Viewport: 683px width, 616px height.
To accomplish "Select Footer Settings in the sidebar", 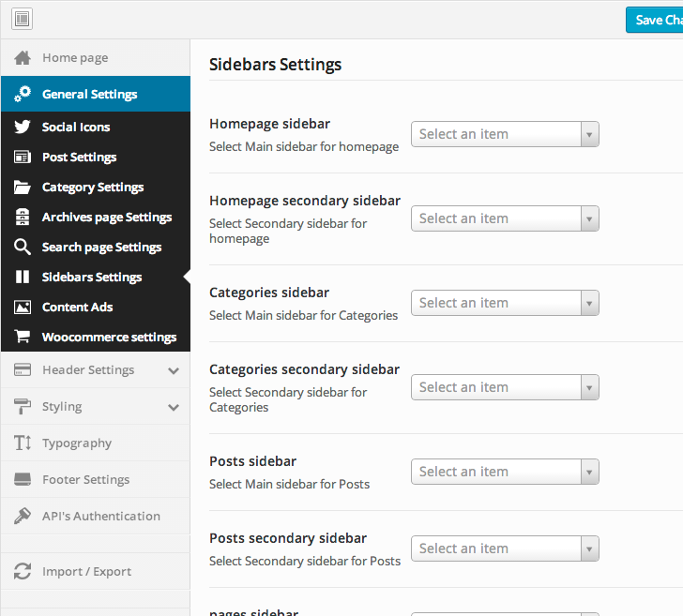I will click(86, 480).
